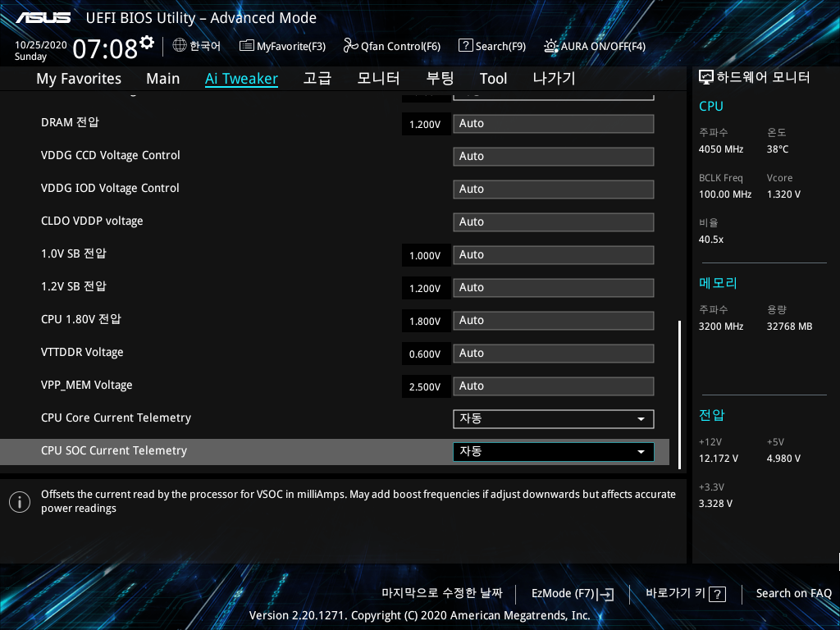Click the 10/25/2020 date
This screenshot has height=630, width=840.
point(41,45)
